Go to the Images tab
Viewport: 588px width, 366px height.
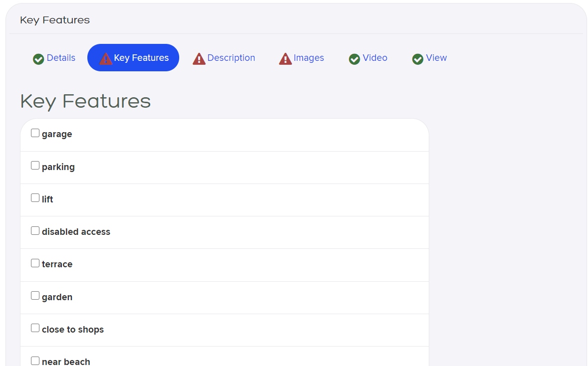(x=301, y=58)
